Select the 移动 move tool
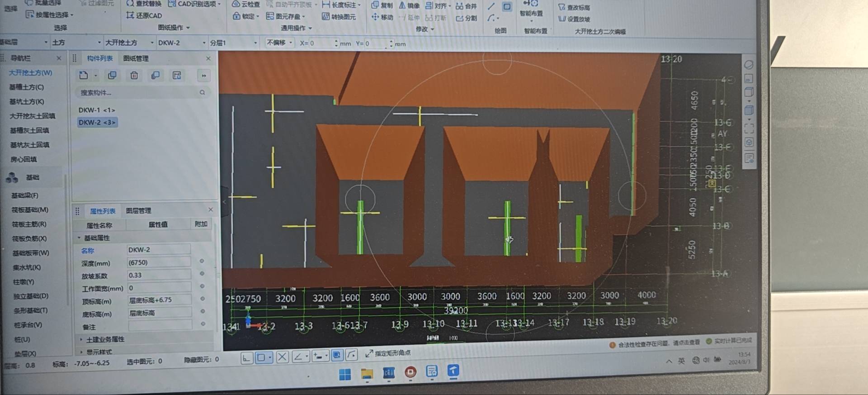The width and height of the screenshot is (868, 395). [x=382, y=17]
